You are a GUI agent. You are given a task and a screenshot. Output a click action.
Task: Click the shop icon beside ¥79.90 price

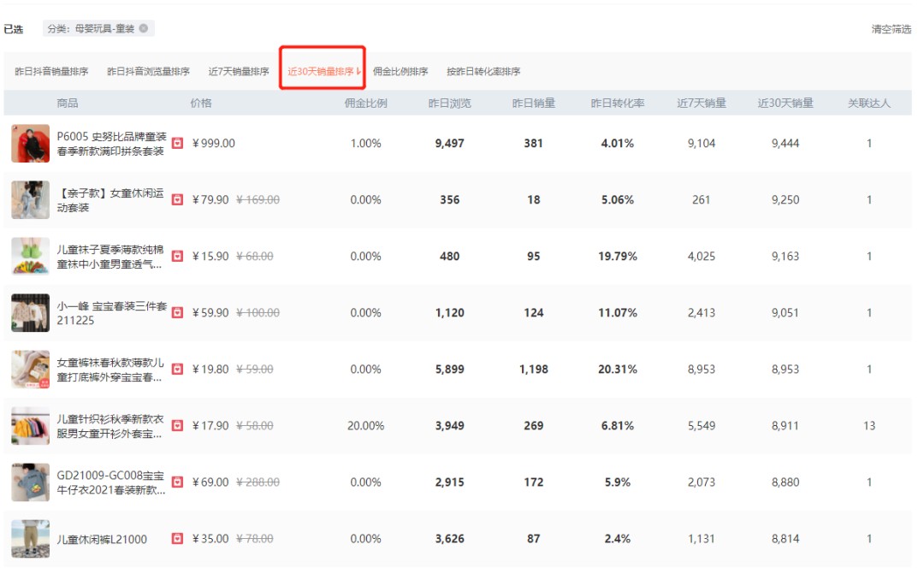tap(177, 200)
